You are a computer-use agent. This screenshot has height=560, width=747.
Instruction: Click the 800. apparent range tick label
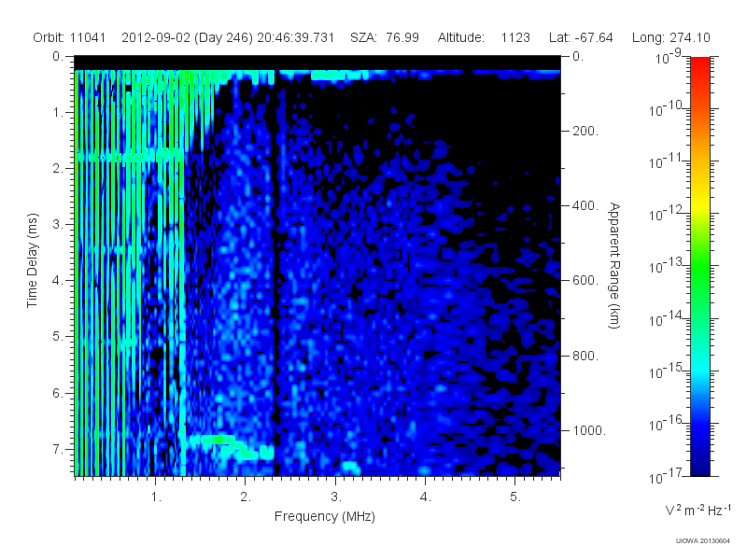point(585,356)
